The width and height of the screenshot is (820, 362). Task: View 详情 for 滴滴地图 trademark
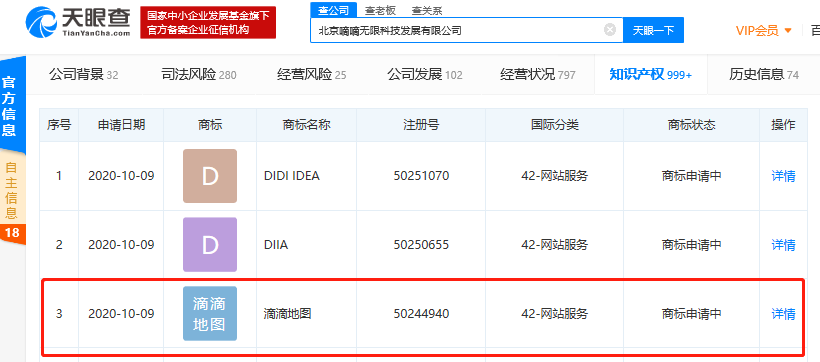[x=783, y=314]
